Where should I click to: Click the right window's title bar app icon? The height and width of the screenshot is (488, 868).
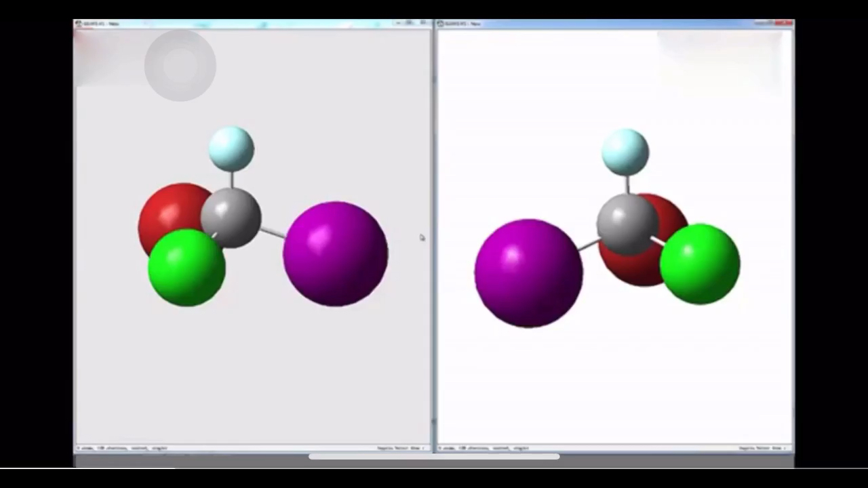tap(441, 24)
